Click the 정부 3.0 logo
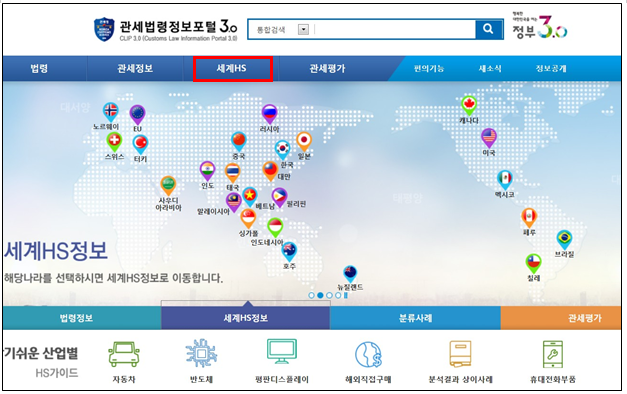The image size is (627, 394). click(x=539, y=26)
